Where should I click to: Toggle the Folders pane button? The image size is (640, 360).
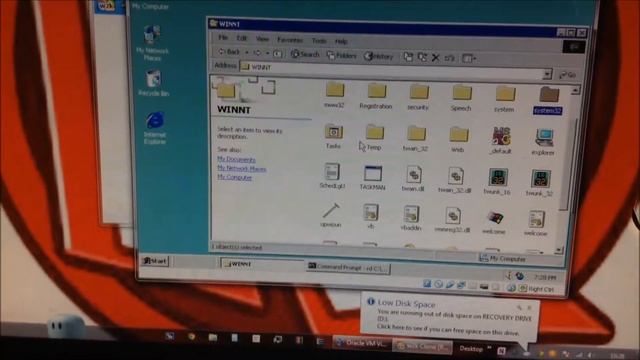tap(342, 56)
